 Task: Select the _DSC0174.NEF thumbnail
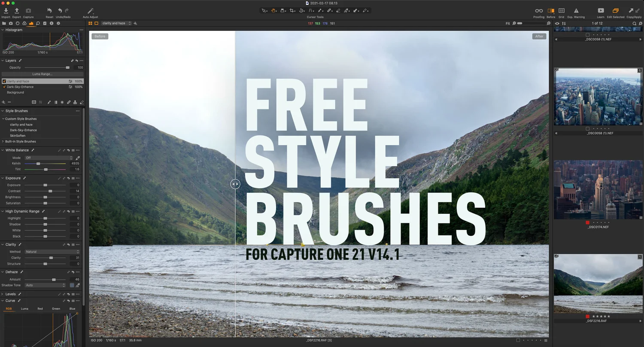pyautogui.click(x=597, y=190)
